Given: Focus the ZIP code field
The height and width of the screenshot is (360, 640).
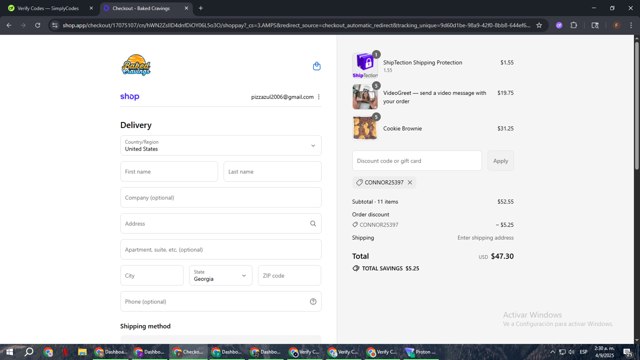Looking at the screenshot, I should coord(289,276).
